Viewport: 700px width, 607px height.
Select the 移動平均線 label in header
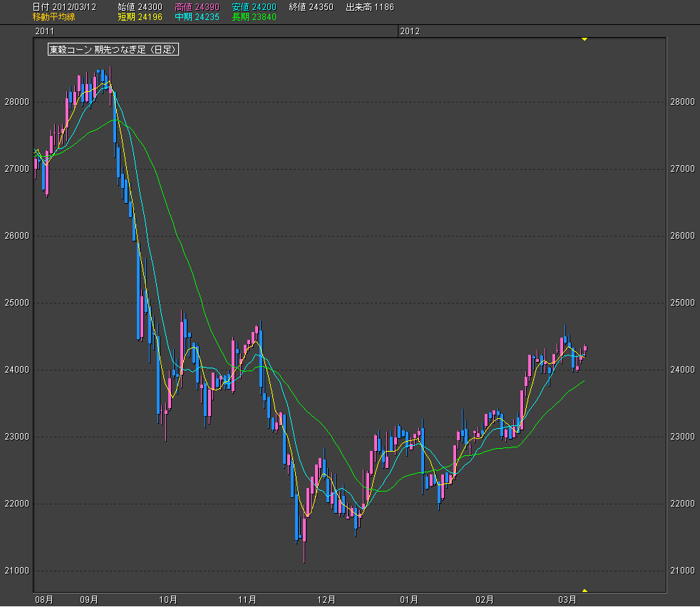coord(53,16)
